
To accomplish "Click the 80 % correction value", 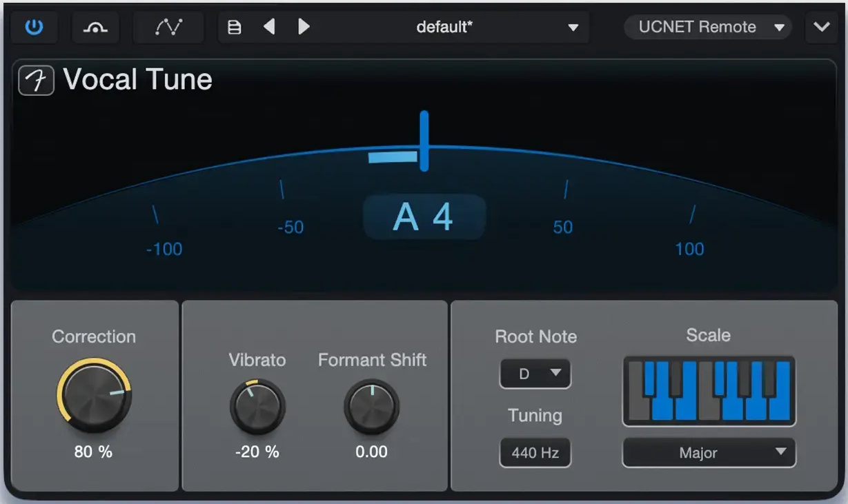I will [x=93, y=452].
